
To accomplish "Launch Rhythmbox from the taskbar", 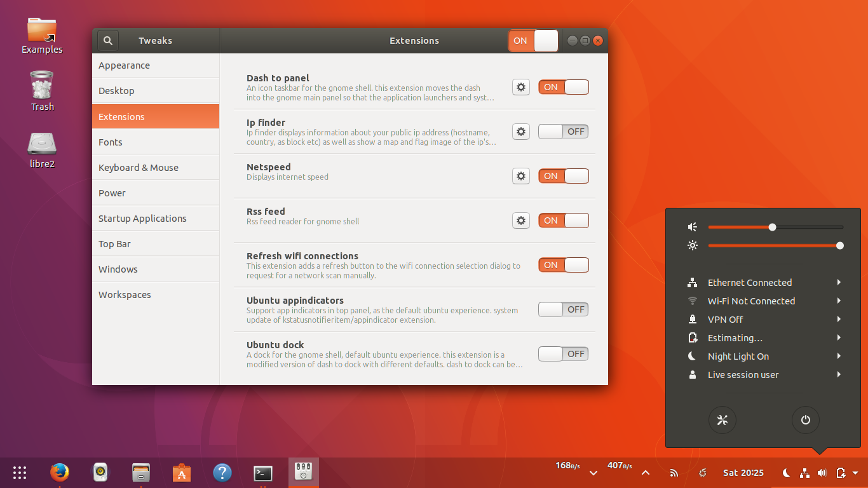I will [x=100, y=473].
